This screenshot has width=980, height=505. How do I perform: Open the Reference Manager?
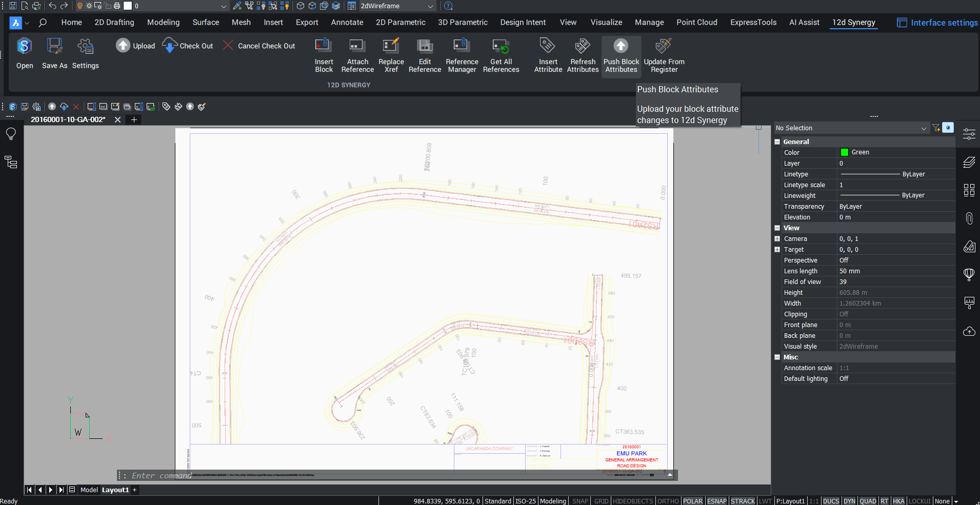click(462, 55)
